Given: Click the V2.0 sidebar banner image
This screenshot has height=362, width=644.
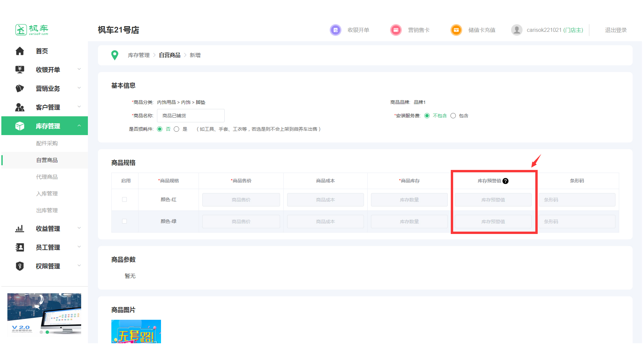Looking at the screenshot, I should pyautogui.click(x=44, y=314).
